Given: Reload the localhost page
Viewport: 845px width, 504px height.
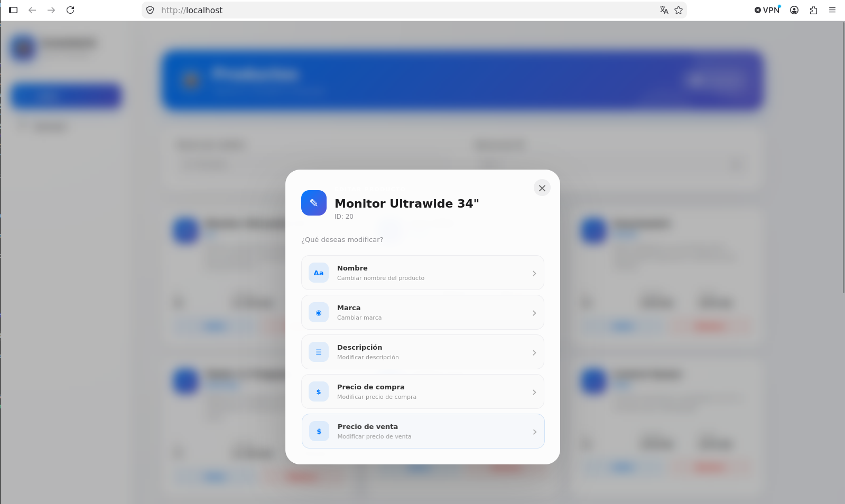Looking at the screenshot, I should (x=70, y=10).
